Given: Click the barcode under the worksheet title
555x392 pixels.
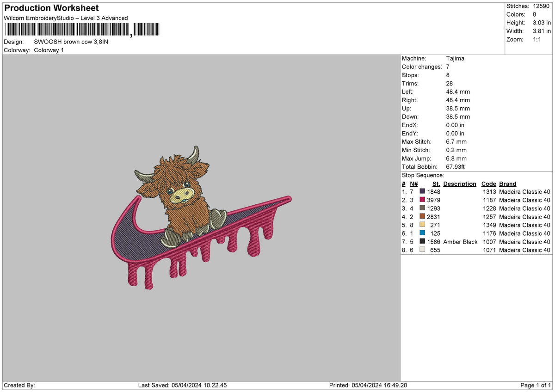Looking at the screenshot, I should 82,31.
